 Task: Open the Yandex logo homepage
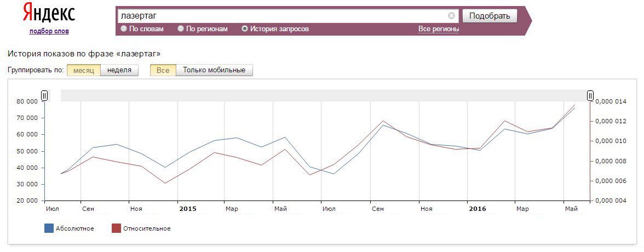click(49, 13)
